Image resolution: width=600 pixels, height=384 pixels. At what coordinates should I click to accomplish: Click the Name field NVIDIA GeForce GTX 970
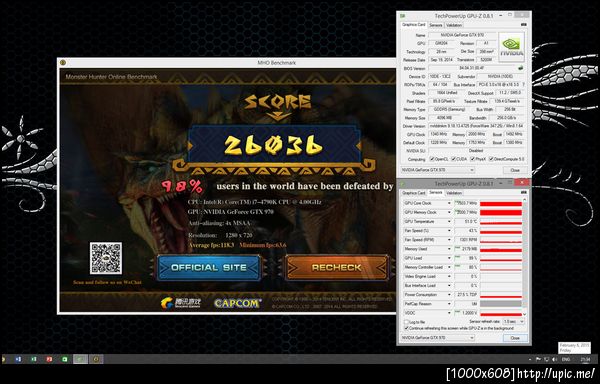(462, 36)
